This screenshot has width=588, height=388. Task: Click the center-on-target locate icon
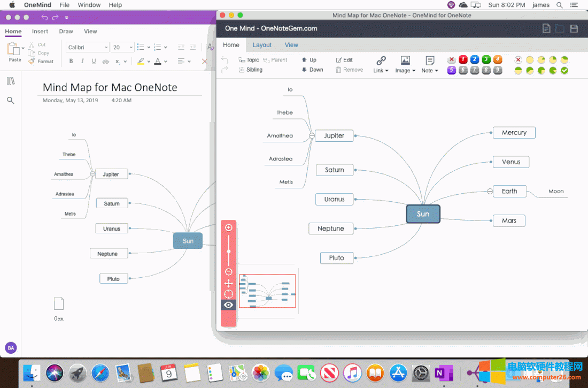pos(229,294)
